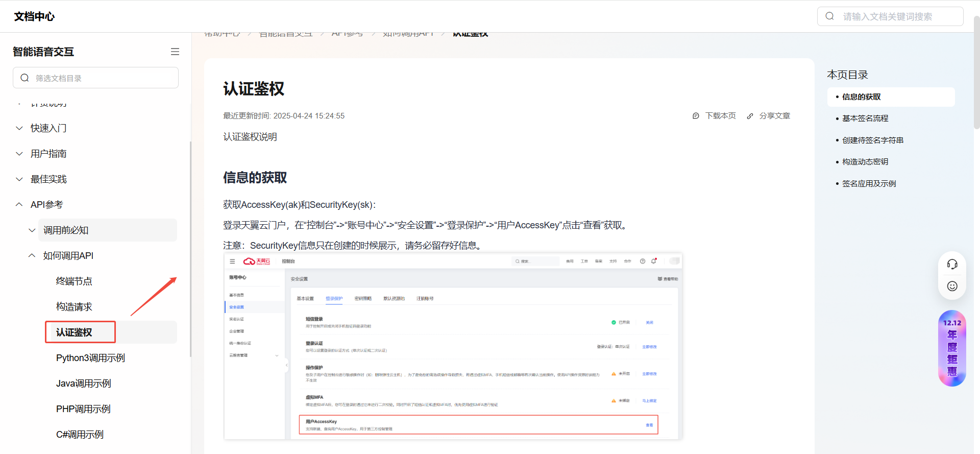Image resolution: width=980 pixels, height=454 pixels.
Task: Click the 最近更新时间 timestamp text
Action: point(284,116)
